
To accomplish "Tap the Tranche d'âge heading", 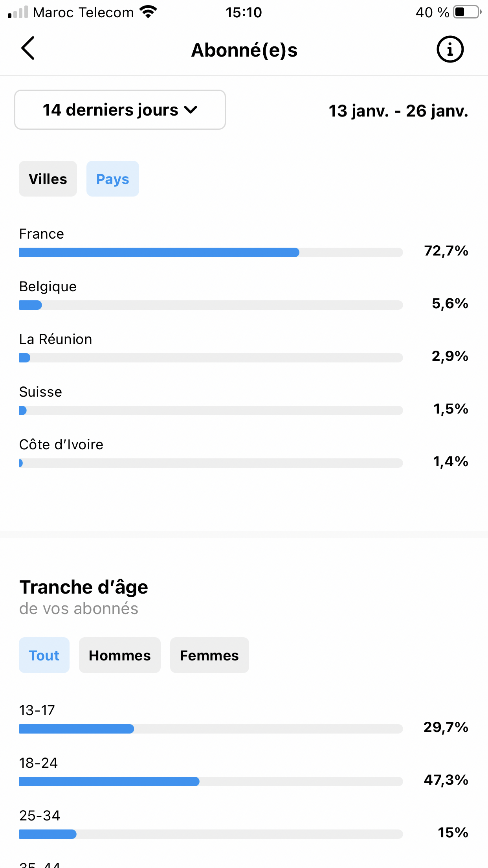I will pos(84,587).
